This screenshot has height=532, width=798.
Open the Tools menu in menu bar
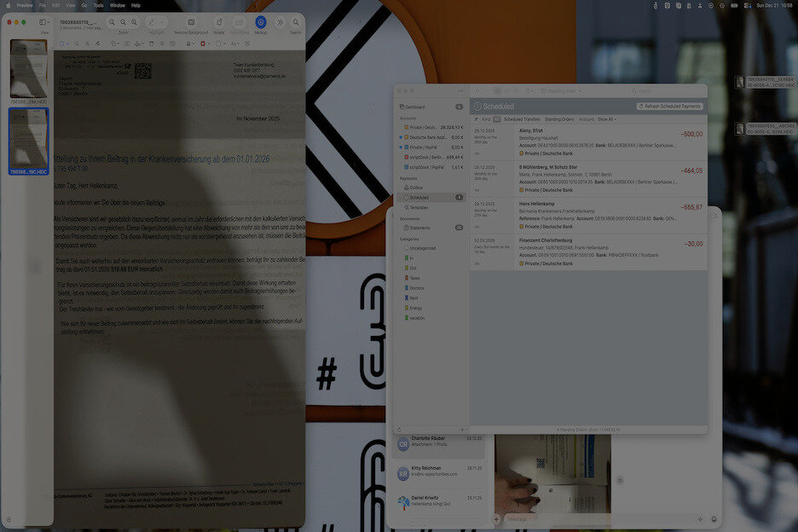(99, 5)
